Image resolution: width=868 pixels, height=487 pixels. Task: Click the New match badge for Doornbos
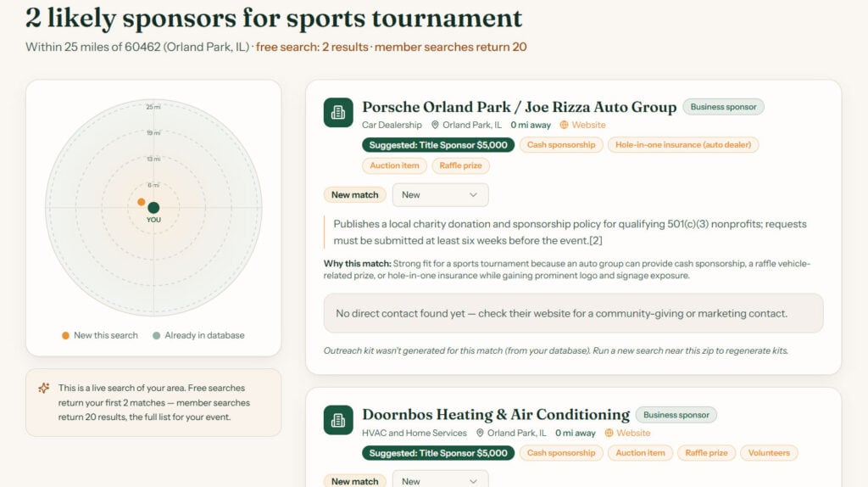click(355, 481)
